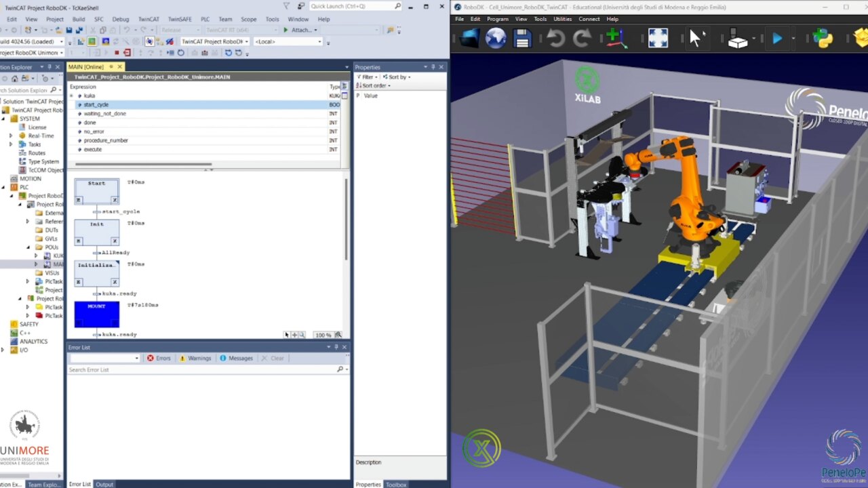Click the Add Python program icon
Screen dimensions: 868x488
coord(823,39)
